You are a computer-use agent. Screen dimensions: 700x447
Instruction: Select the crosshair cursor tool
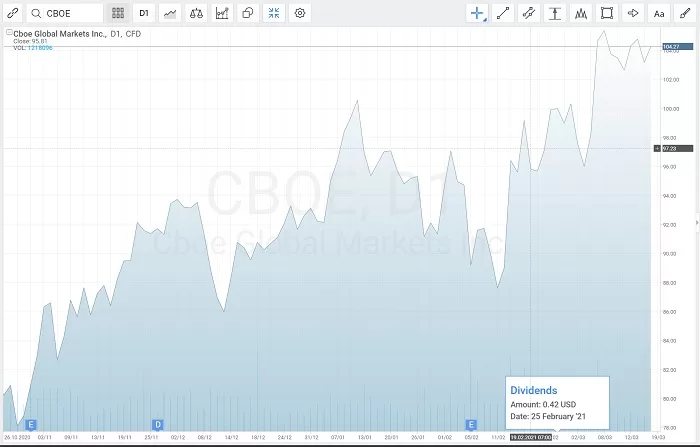coord(477,13)
